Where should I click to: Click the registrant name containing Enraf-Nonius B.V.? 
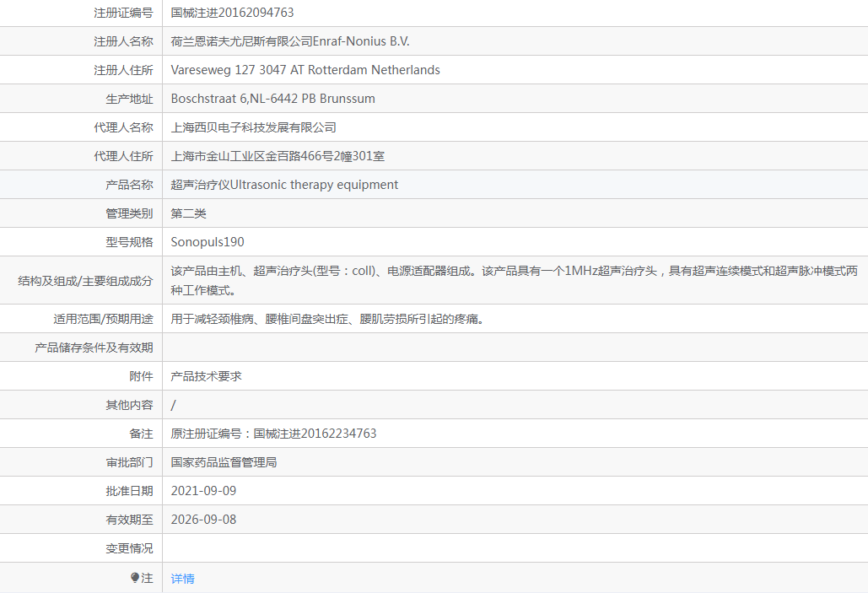(x=290, y=41)
